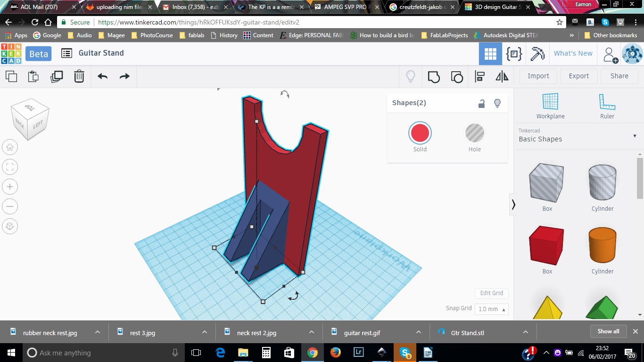644x362 pixels.
Task: Expand rubber neck rest.jpg download options
Action: 98,332
